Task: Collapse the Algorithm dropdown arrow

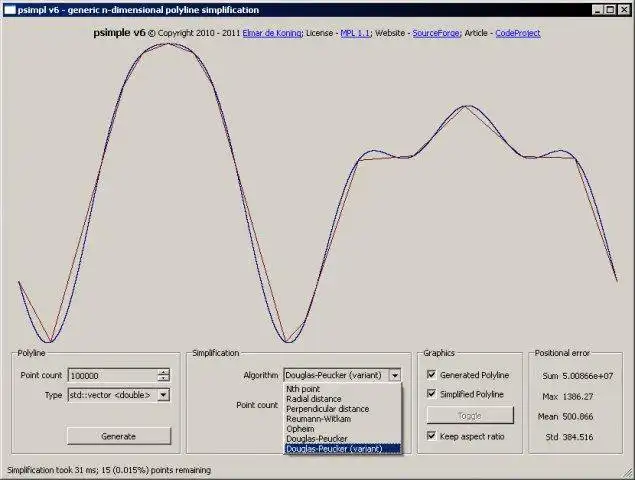Action: click(394, 375)
